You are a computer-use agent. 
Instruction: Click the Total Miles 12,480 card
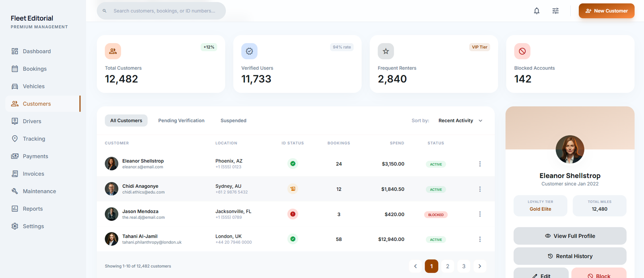[599, 205]
